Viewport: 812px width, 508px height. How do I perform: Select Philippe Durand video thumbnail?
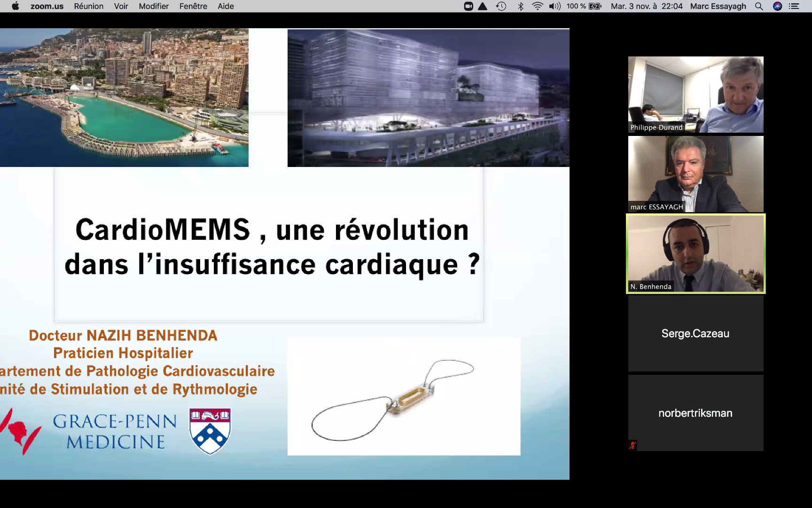695,95
